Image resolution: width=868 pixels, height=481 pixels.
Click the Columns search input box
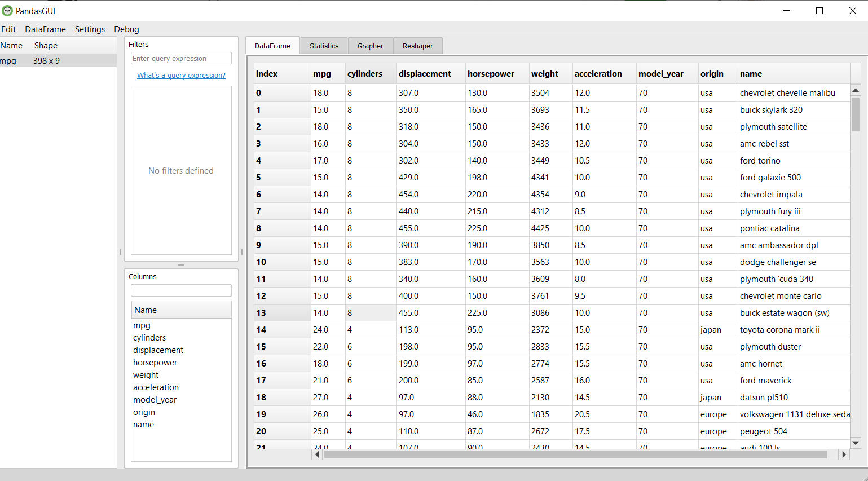coord(181,290)
